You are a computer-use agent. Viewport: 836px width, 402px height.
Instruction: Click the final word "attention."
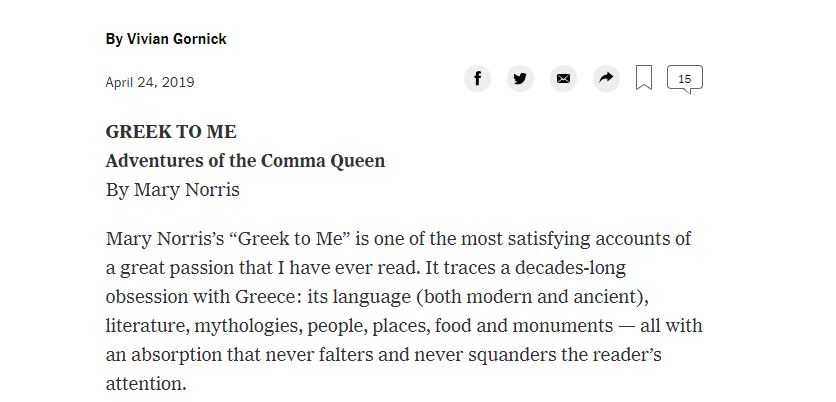pos(146,385)
